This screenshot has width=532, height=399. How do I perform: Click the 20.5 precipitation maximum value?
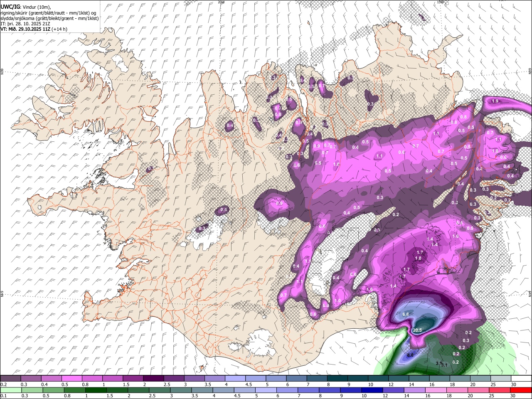[418, 330]
